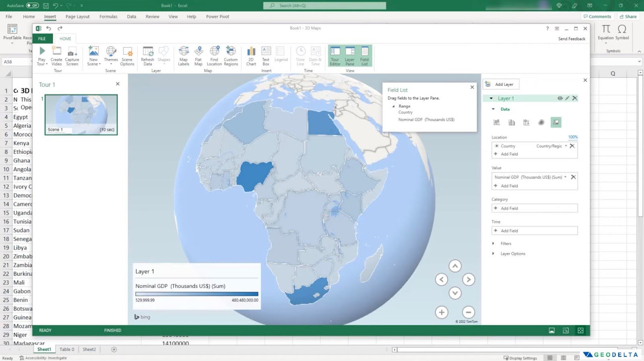Insert a Text Box
The height and width of the screenshot is (361, 644).
[x=266, y=55]
